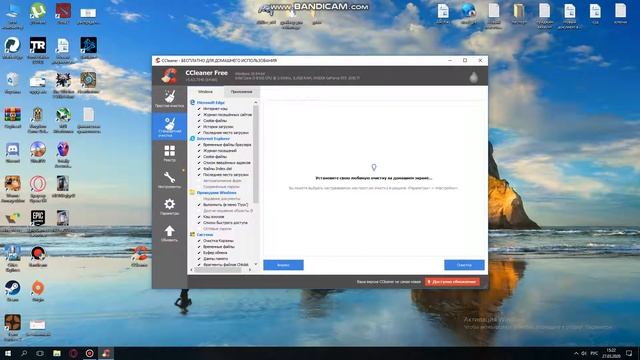Uncheck Список быстрого доступа option
The height and width of the screenshot is (360, 640).
coord(199,223)
